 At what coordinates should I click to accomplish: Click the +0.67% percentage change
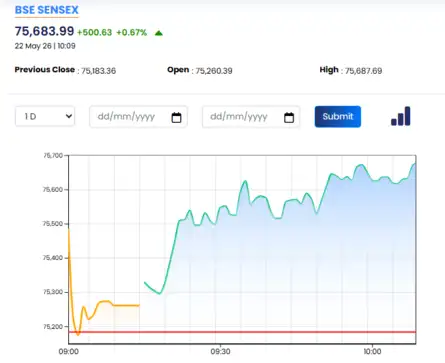[x=131, y=32]
